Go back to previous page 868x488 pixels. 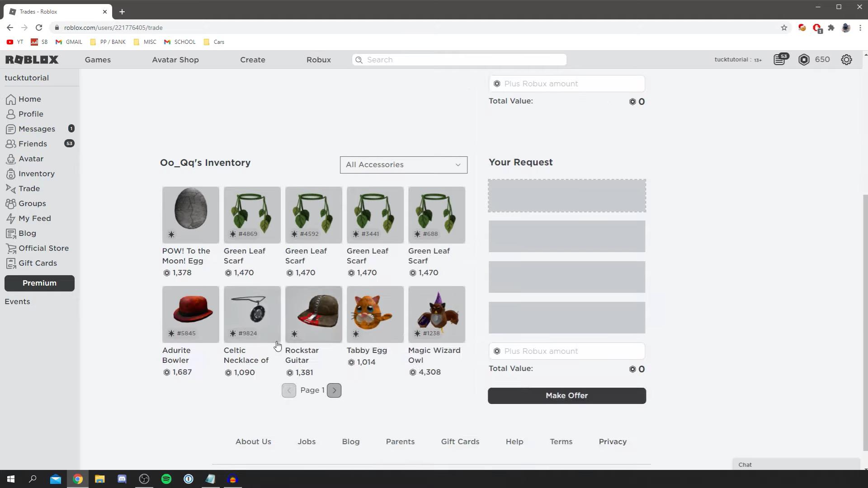(10, 28)
